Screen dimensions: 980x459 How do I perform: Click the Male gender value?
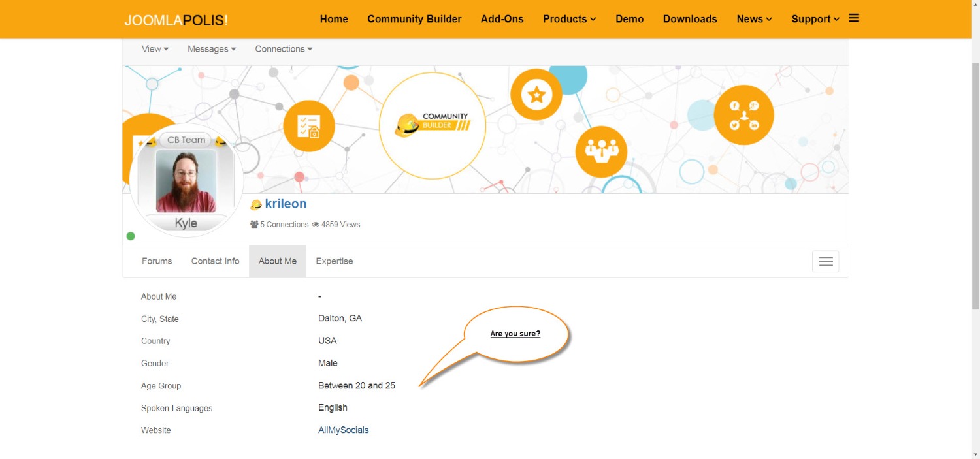(x=328, y=363)
